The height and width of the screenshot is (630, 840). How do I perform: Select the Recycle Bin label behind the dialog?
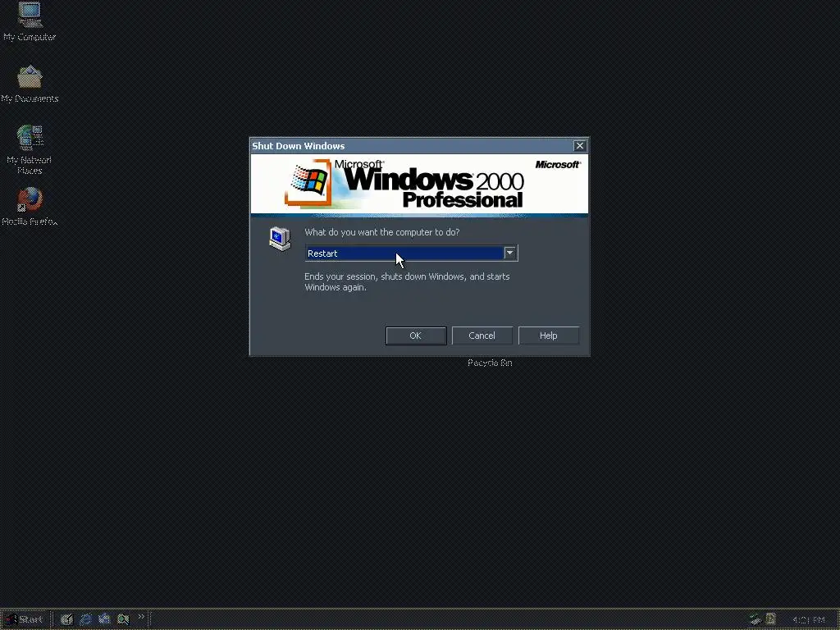coord(490,363)
